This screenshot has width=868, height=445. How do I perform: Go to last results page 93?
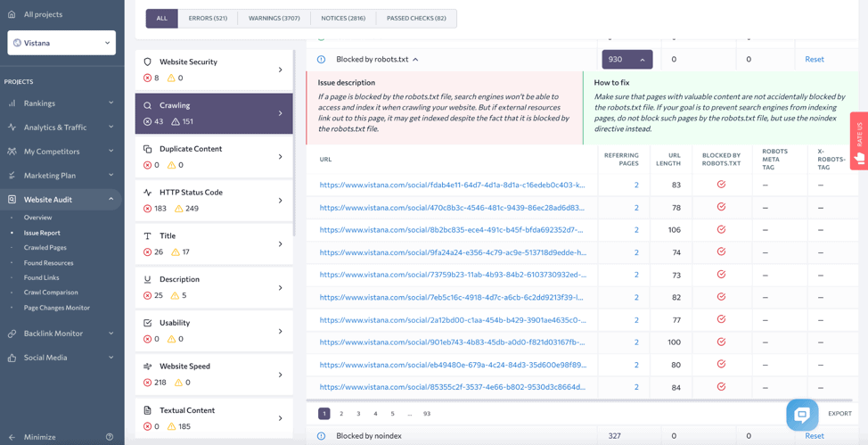pyautogui.click(x=426, y=414)
